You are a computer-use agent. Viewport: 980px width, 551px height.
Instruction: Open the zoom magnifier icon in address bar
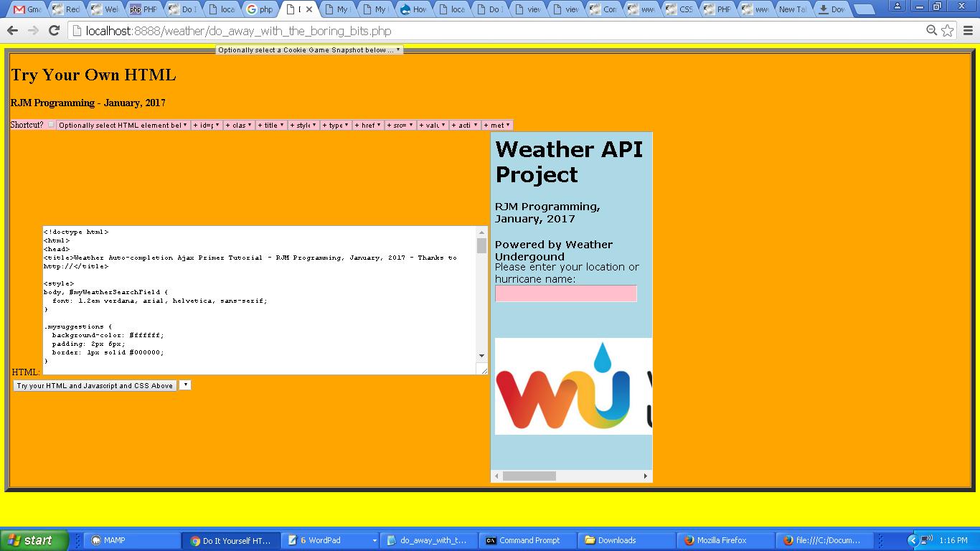pos(931,30)
